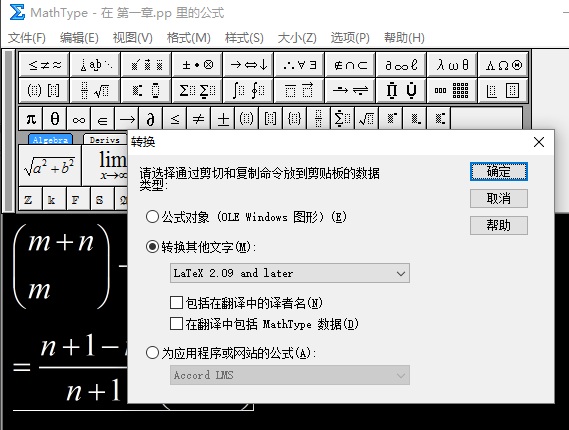
Task: Open the operator symbols palette (±•⊗)
Action: pyautogui.click(x=197, y=65)
